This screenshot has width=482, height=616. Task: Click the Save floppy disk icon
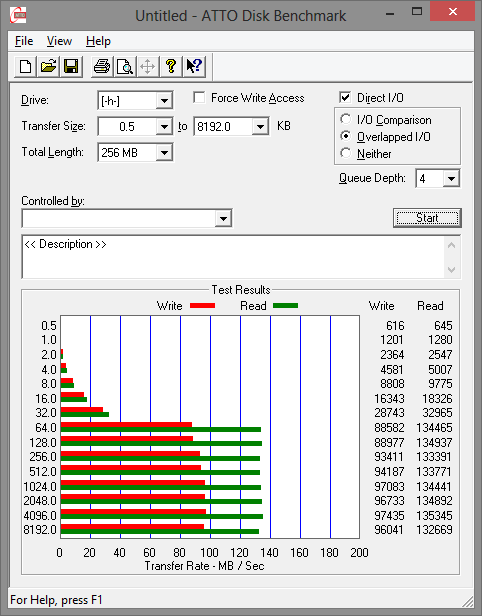point(71,66)
